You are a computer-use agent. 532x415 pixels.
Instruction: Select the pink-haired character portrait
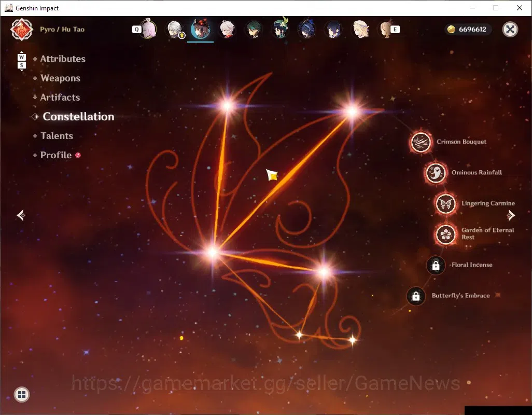(148, 29)
